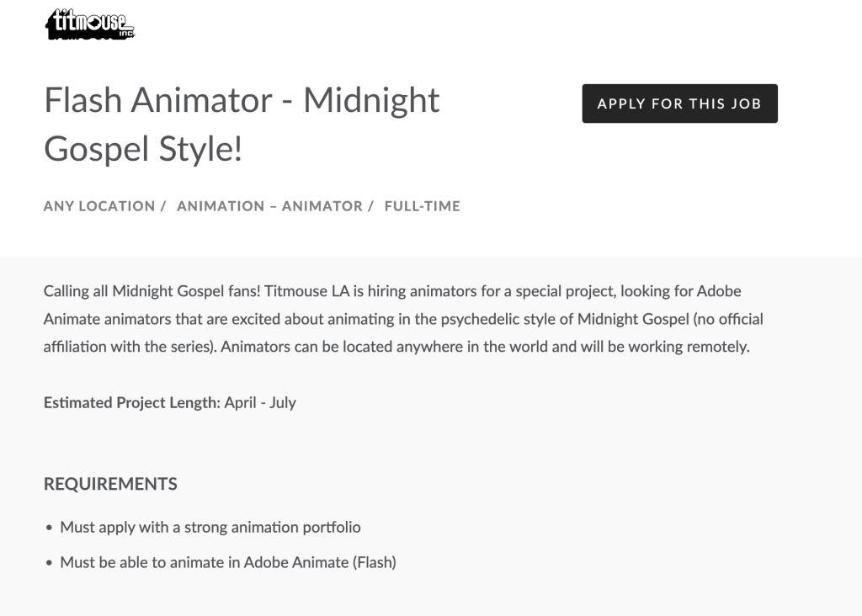The width and height of the screenshot is (862, 616).
Task: Click the Requirements section heading
Action: click(110, 484)
